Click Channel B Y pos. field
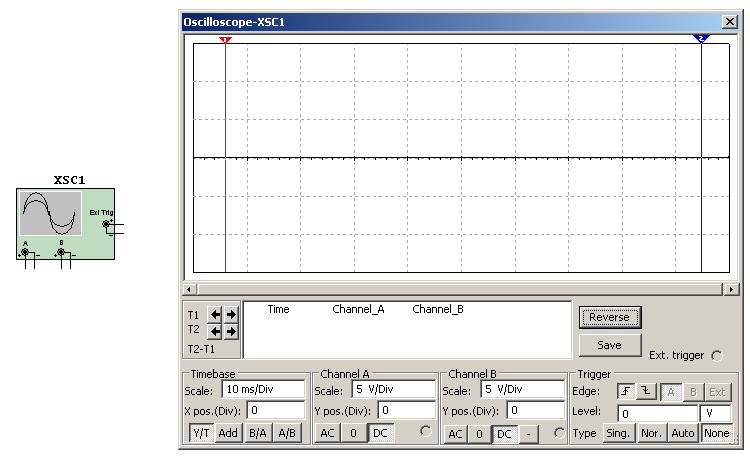The height and width of the screenshot is (457, 750). tap(536, 411)
